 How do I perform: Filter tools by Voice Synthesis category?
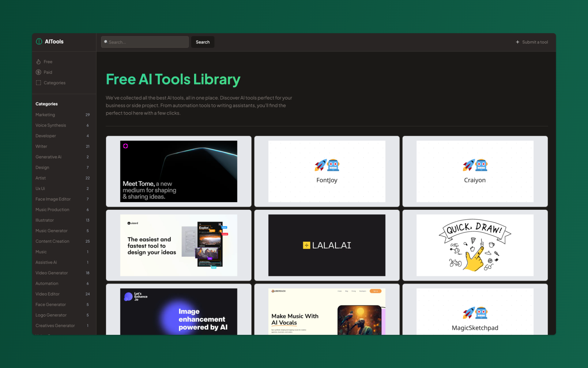[x=51, y=125]
